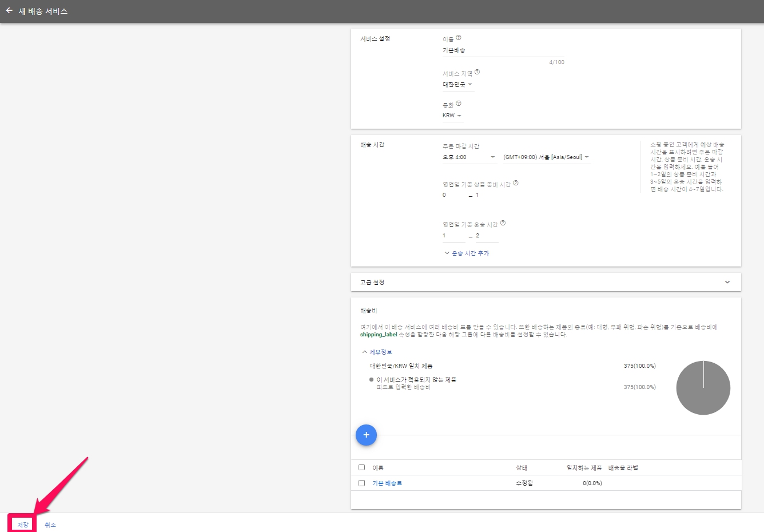764x532 pixels.
Task: Open the 대한민국 service region dropdown
Action: 457,85
